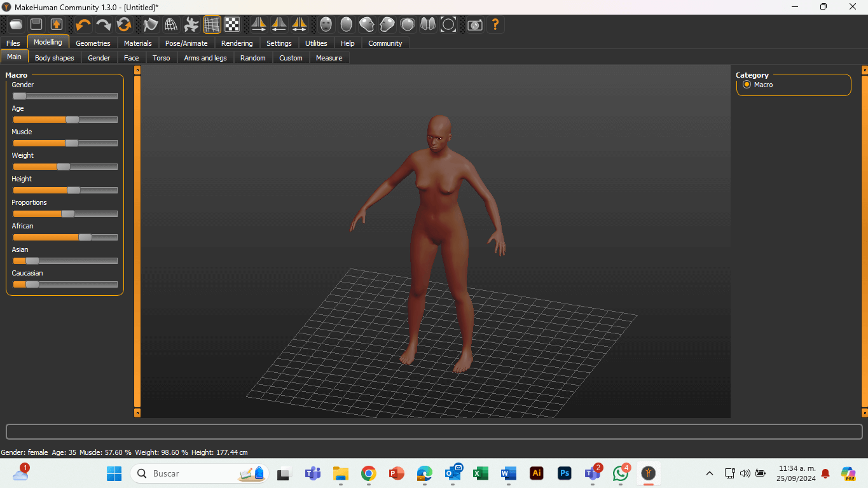Undo the last change
The height and width of the screenshot is (488, 868).
tap(83, 25)
